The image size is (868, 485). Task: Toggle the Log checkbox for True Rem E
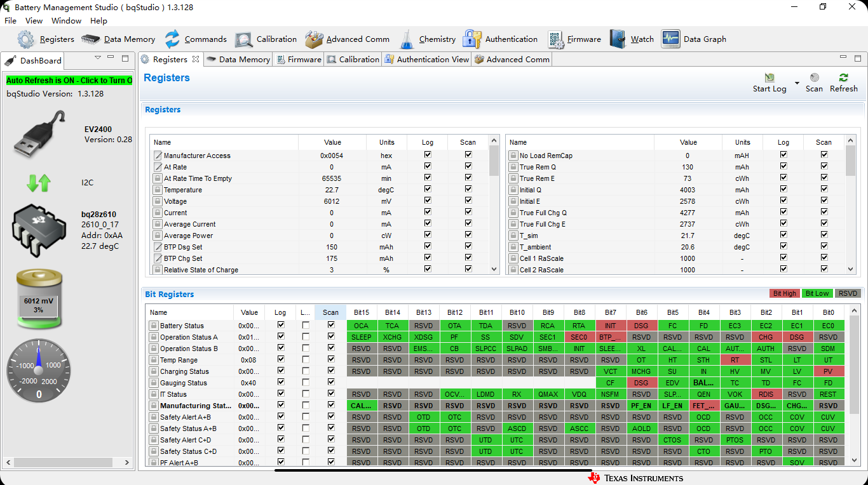tap(783, 177)
